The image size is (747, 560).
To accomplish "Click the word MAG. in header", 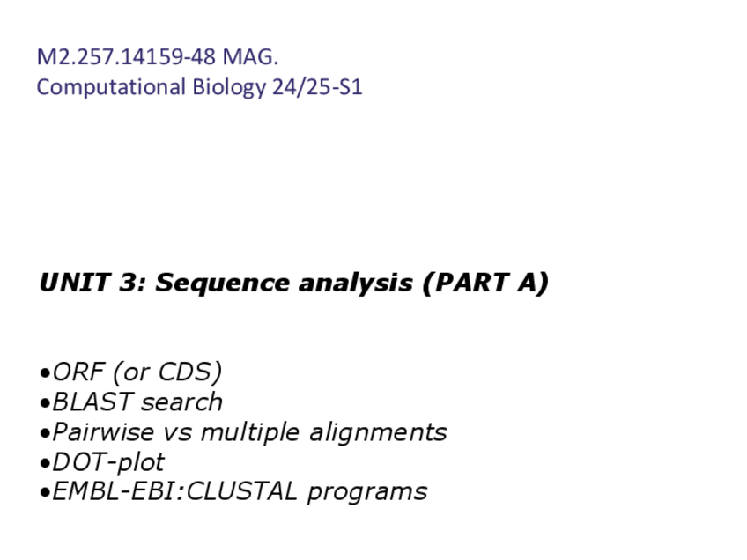I will (250, 58).
